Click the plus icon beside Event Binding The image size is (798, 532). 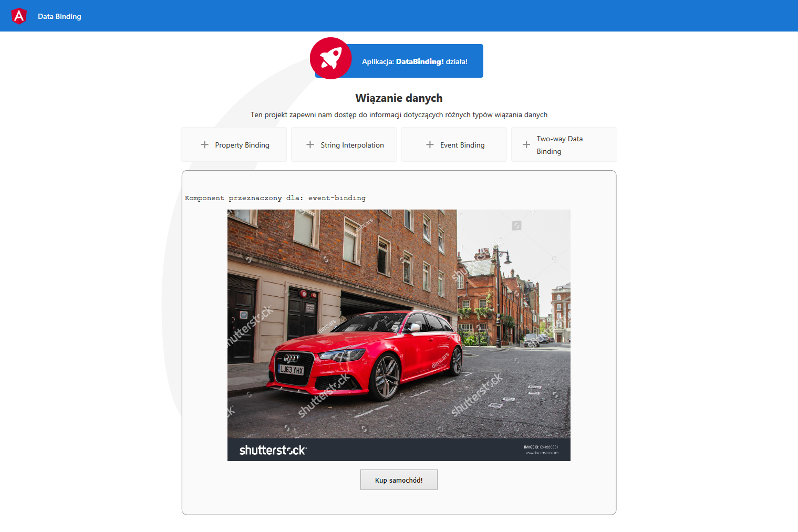430,144
